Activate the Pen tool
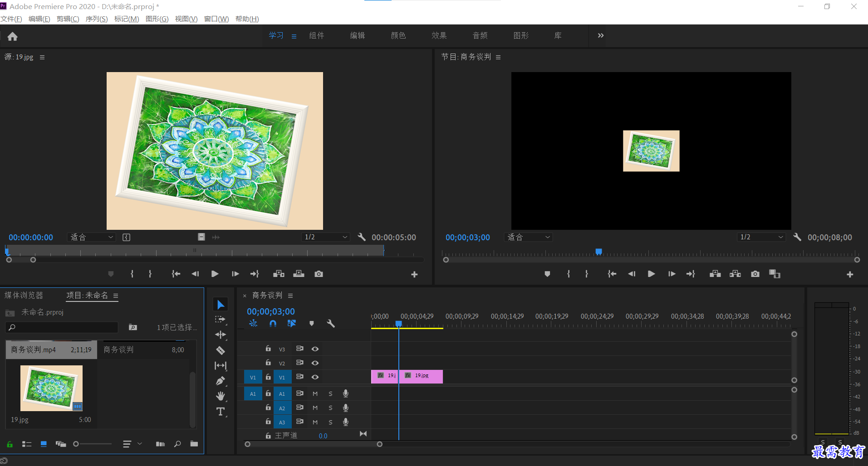 pos(221,381)
